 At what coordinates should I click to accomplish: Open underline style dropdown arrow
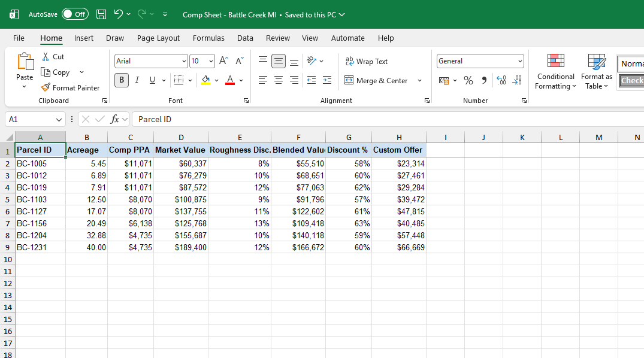point(164,80)
